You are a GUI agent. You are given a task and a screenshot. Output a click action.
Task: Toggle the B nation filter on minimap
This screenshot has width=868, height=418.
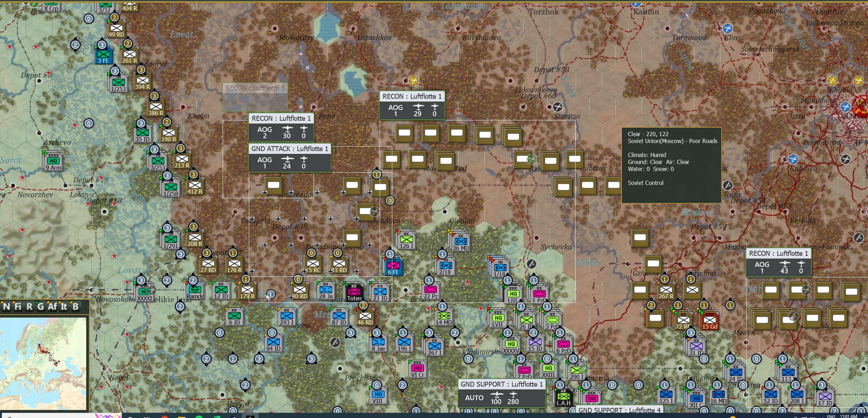point(75,306)
